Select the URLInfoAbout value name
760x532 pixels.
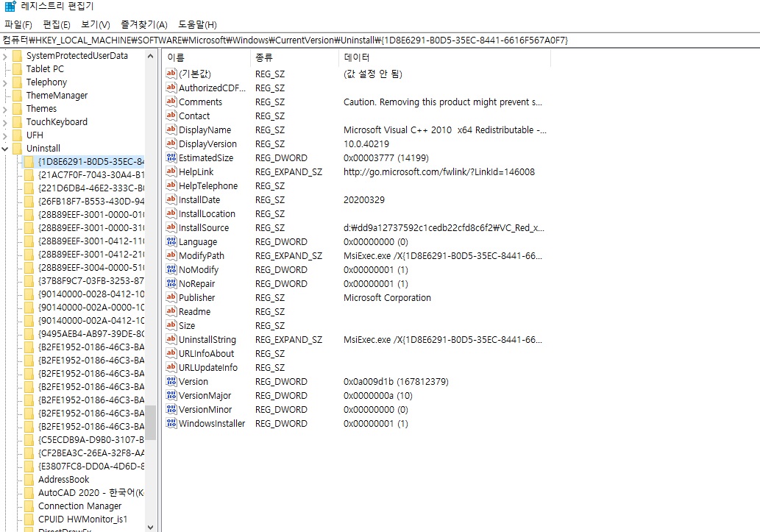pos(207,354)
